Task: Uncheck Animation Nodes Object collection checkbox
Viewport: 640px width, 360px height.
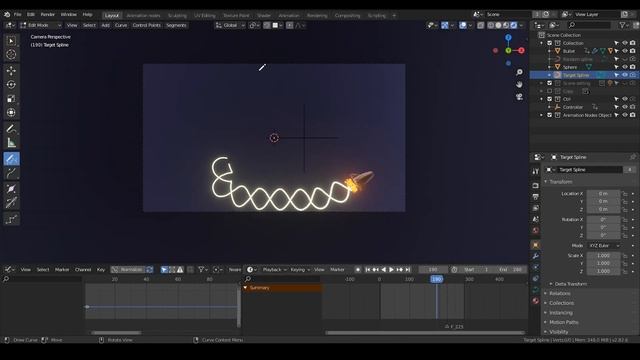Action: coord(549,115)
